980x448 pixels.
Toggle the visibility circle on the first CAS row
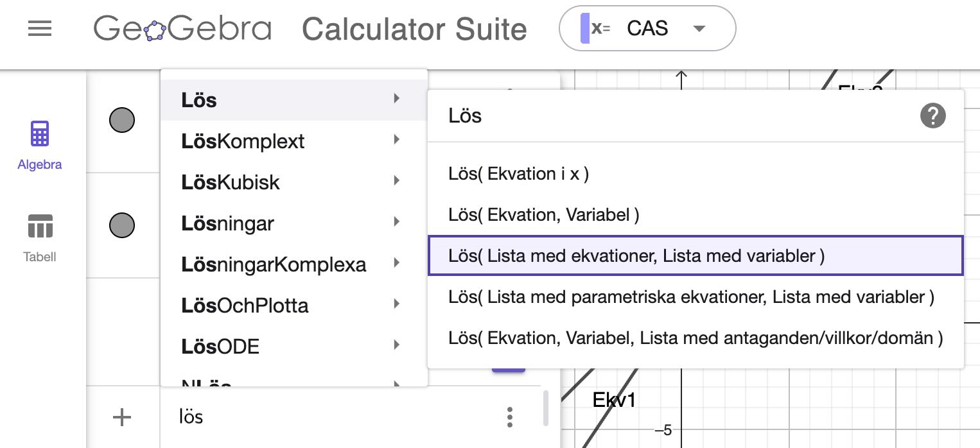pos(122,120)
